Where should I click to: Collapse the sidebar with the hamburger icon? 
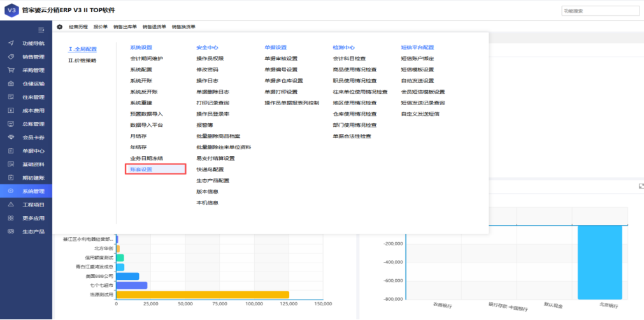coord(41,30)
